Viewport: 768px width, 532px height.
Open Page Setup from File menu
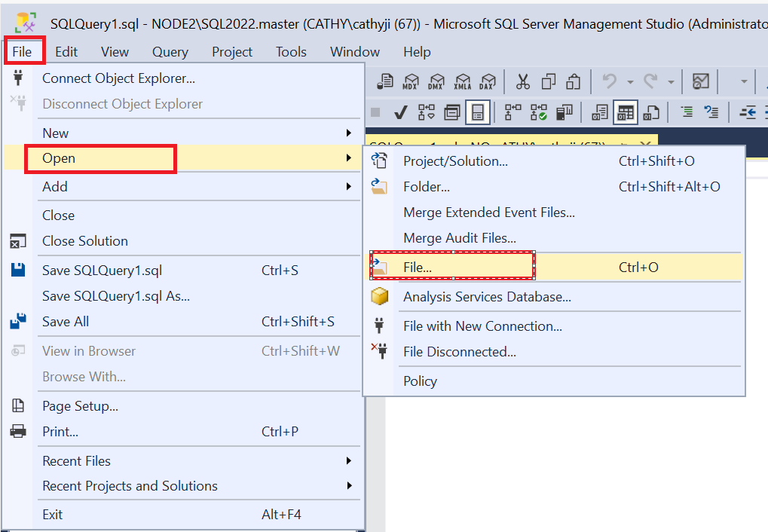tap(182, 406)
